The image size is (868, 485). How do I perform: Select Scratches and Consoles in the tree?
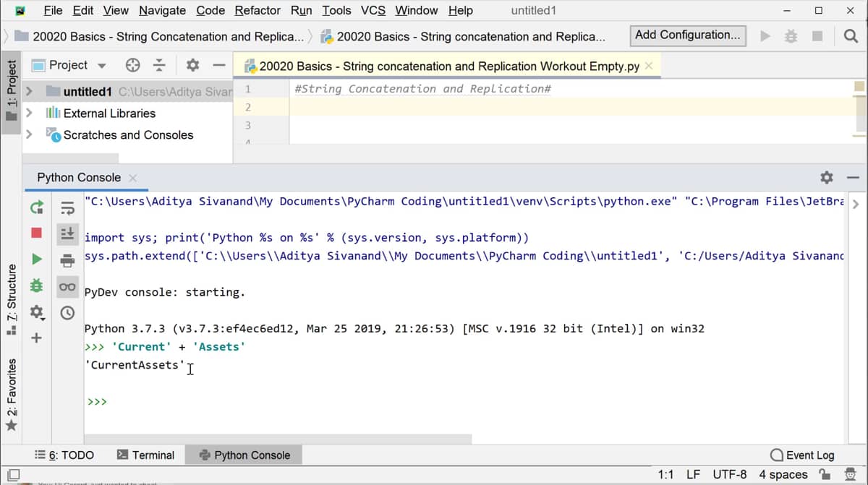tap(128, 135)
